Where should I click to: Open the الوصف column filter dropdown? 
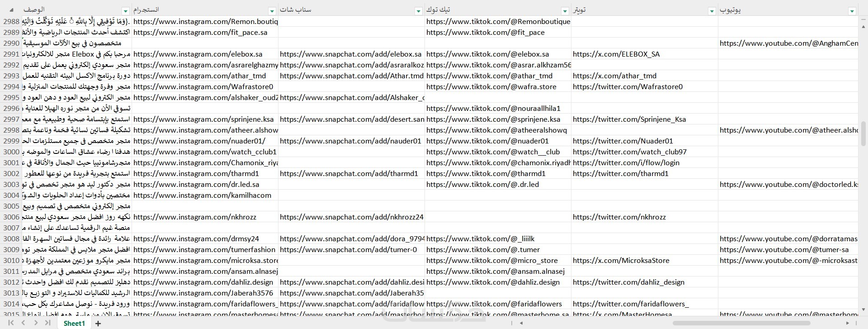126,11
